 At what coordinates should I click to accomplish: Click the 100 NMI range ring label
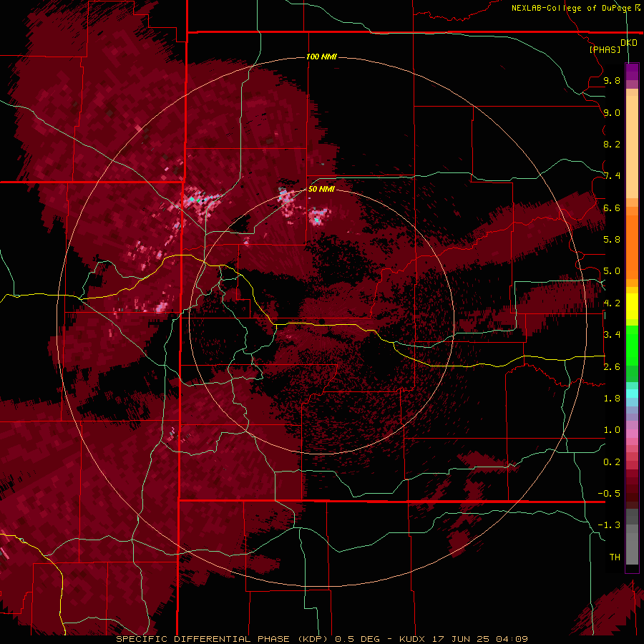coord(321,57)
